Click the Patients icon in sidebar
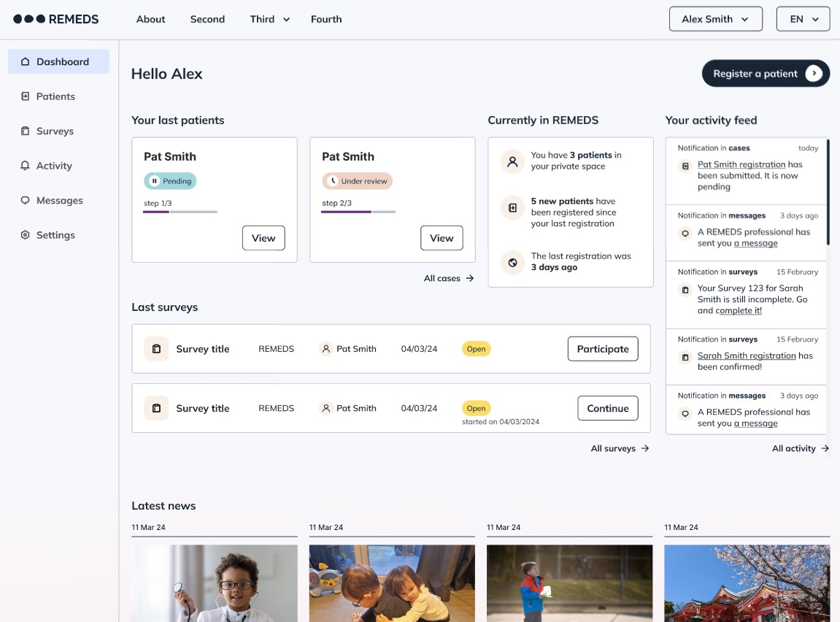Screen dimensions: 840x622 (26, 96)
